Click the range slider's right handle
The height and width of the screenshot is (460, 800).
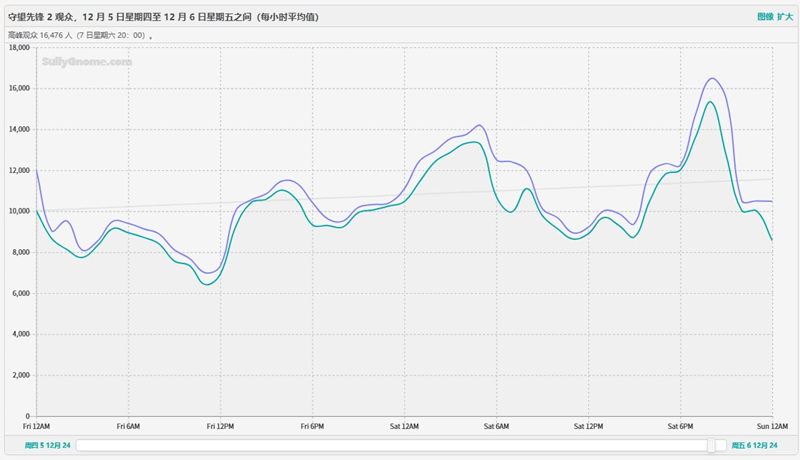pos(720,445)
